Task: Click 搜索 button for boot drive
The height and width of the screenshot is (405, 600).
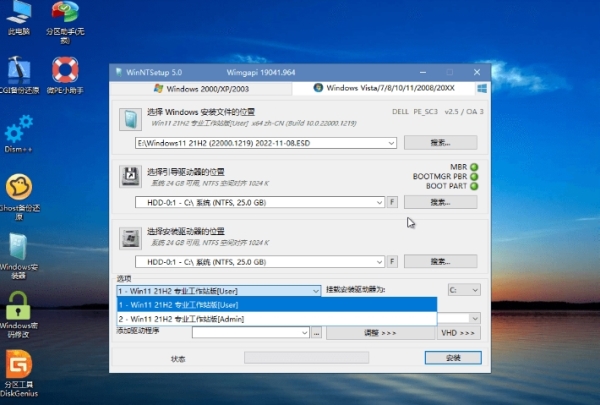Action: (x=440, y=202)
